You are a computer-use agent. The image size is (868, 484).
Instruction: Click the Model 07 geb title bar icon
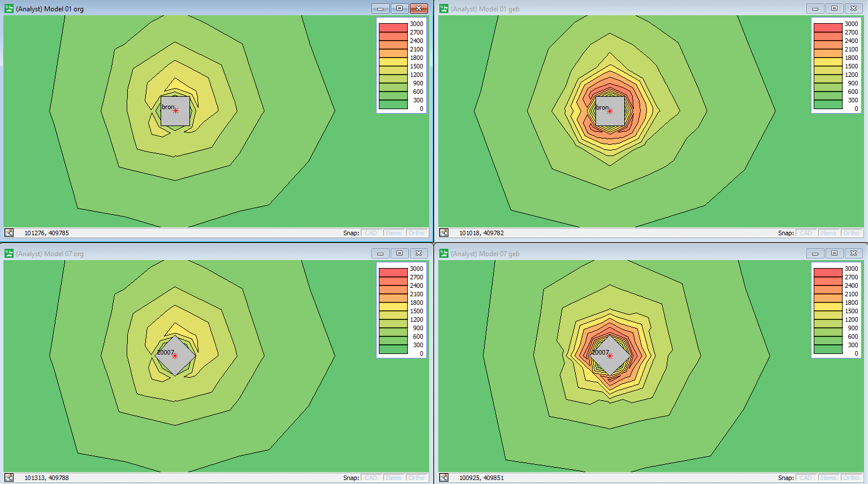(444, 253)
